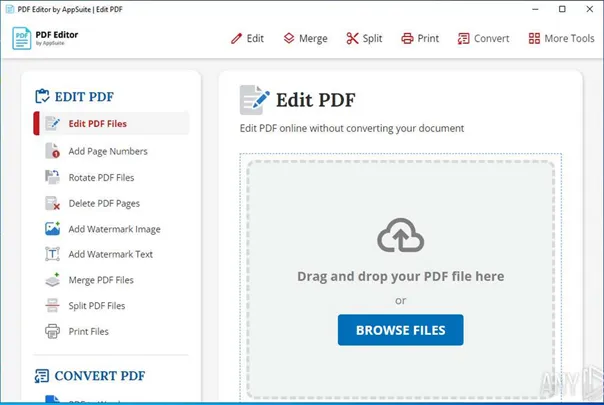Close the PDF Editor window

click(x=590, y=9)
